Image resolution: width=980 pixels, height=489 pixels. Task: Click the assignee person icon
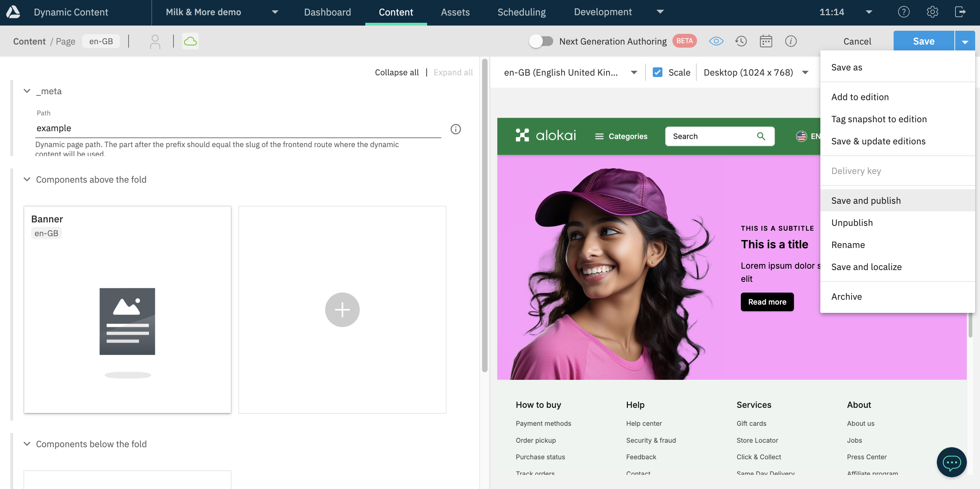(155, 41)
